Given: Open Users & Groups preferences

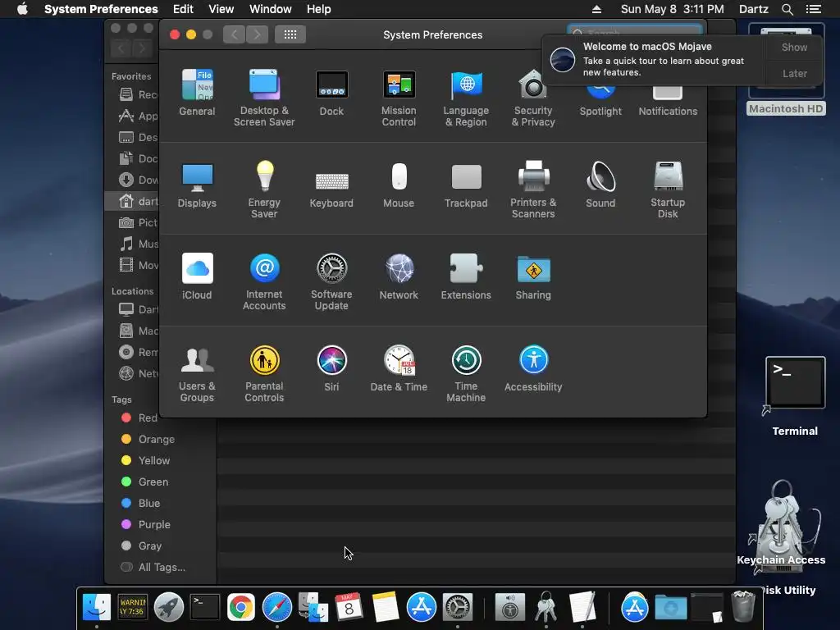Looking at the screenshot, I should tap(197, 374).
